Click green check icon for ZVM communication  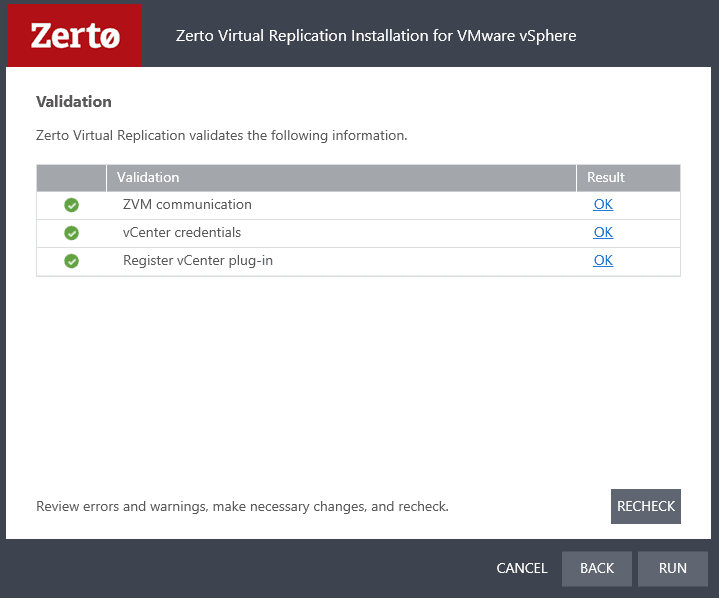click(x=72, y=205)
